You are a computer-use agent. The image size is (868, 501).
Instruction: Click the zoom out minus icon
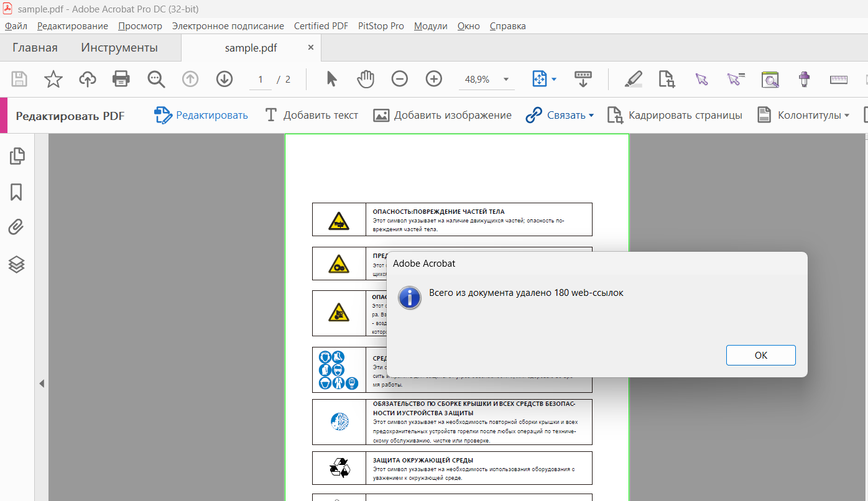coord(399,79)
